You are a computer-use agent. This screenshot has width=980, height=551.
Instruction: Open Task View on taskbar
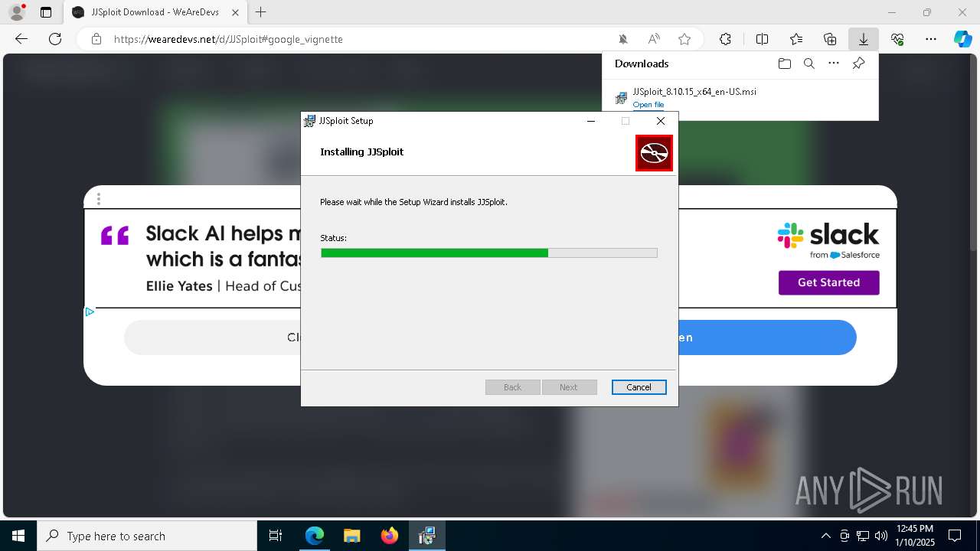pos(276,536)
